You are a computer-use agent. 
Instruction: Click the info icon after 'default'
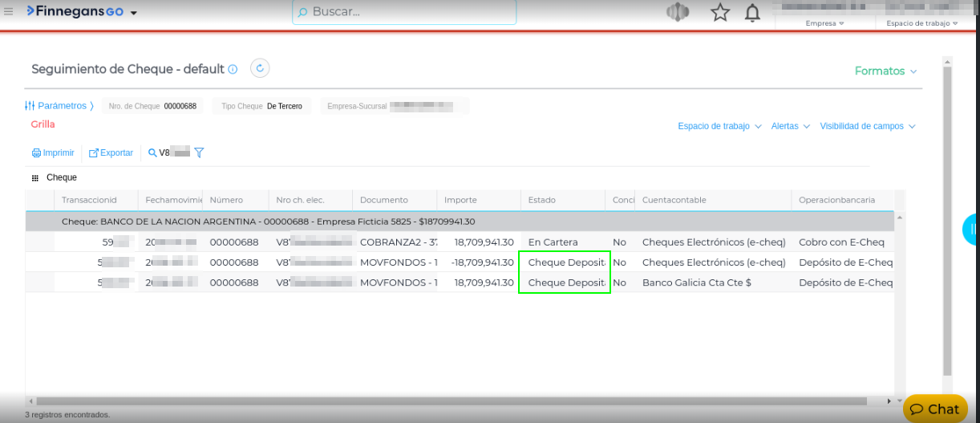233,70
